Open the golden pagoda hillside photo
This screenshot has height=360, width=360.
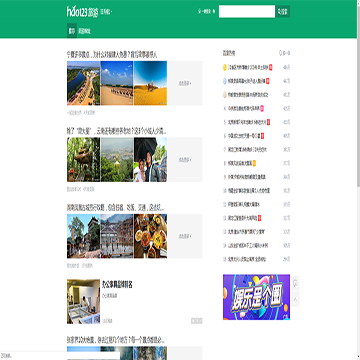click(x=117, y=160)
